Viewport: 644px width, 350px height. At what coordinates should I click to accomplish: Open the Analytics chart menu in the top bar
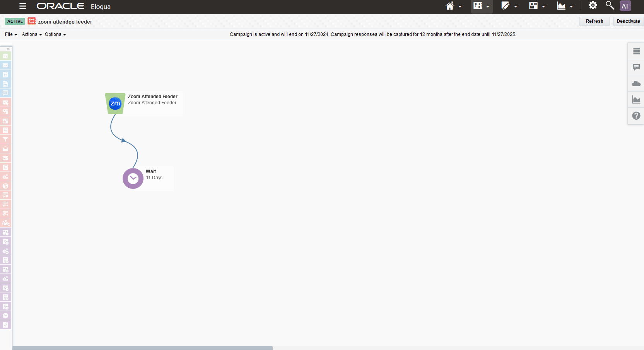565,6
